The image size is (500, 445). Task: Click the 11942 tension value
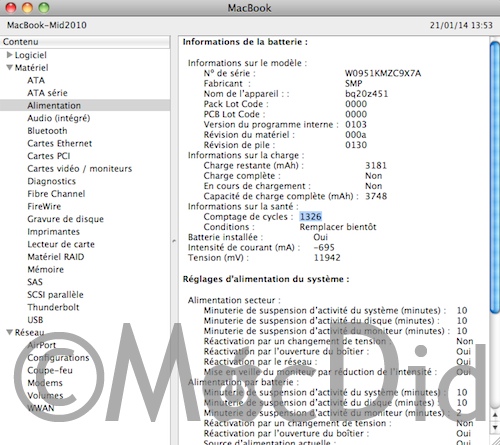(327, 258)
